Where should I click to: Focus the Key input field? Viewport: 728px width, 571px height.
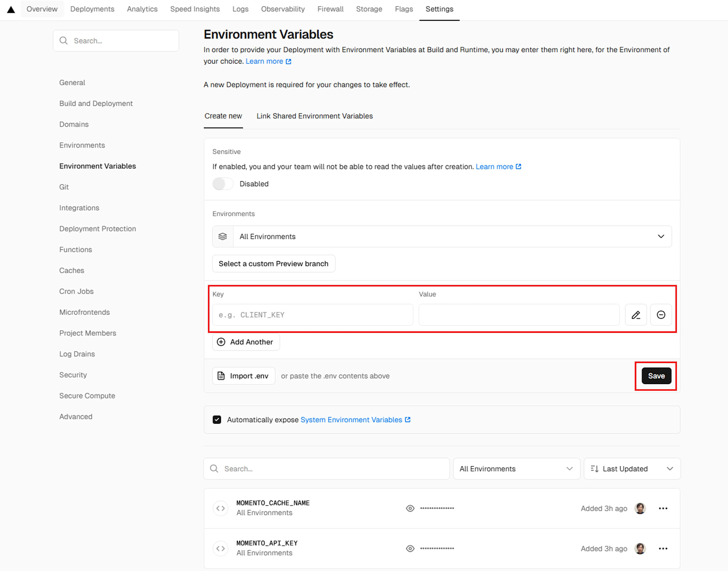click(313, 315)
